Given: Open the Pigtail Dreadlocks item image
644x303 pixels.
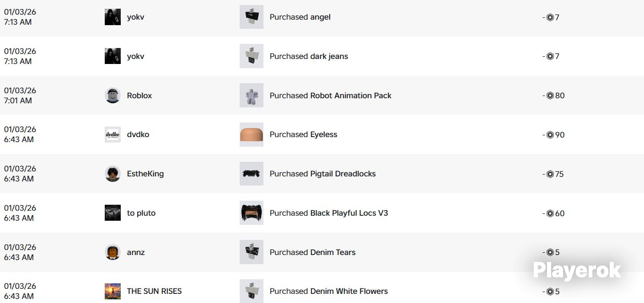Looking at the screenshot, I should [x=252, y=174].
